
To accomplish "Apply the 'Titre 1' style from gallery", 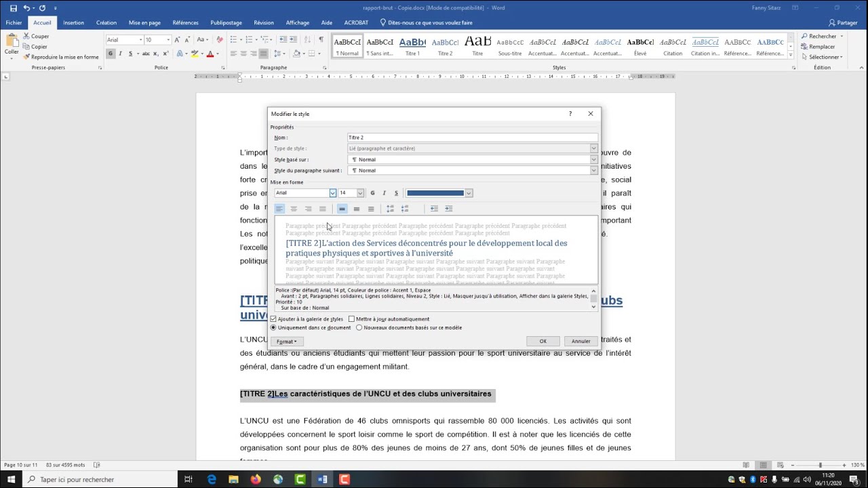I will click(x=412, y=45).
